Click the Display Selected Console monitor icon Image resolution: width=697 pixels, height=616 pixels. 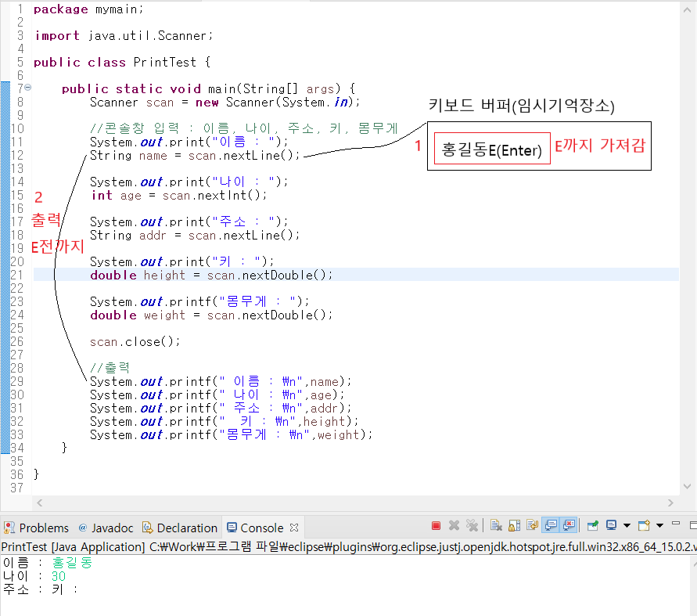[611, 526]
